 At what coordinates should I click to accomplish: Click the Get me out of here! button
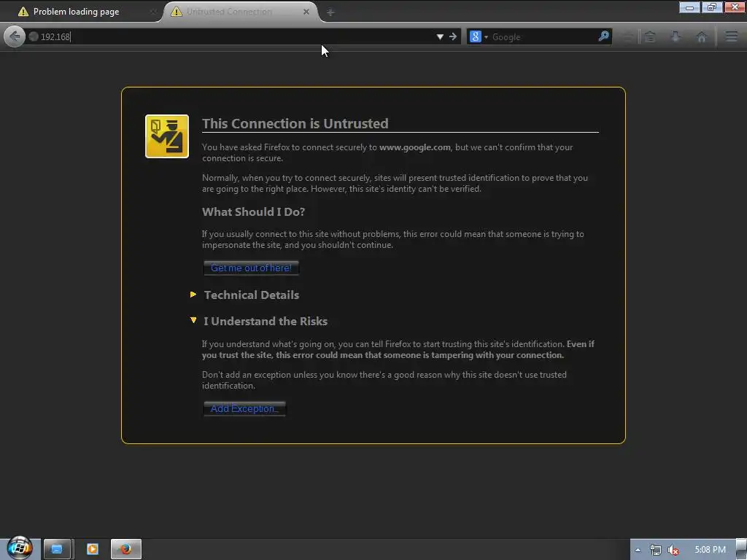[x=251, y=268]
